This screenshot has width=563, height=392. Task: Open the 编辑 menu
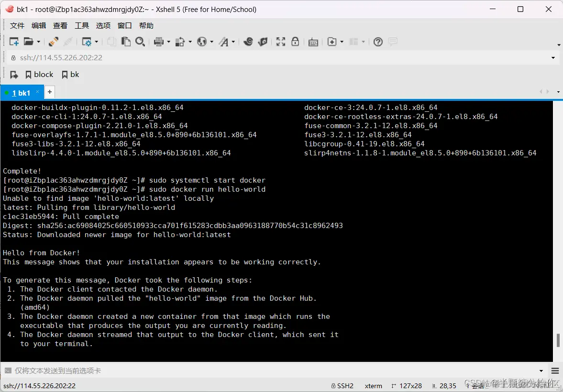tap(39, 25)
